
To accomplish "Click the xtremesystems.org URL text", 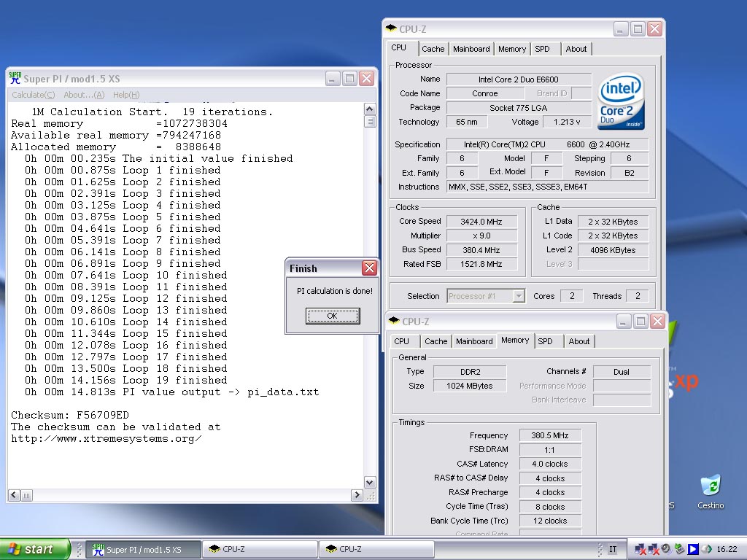I will 107,438.
